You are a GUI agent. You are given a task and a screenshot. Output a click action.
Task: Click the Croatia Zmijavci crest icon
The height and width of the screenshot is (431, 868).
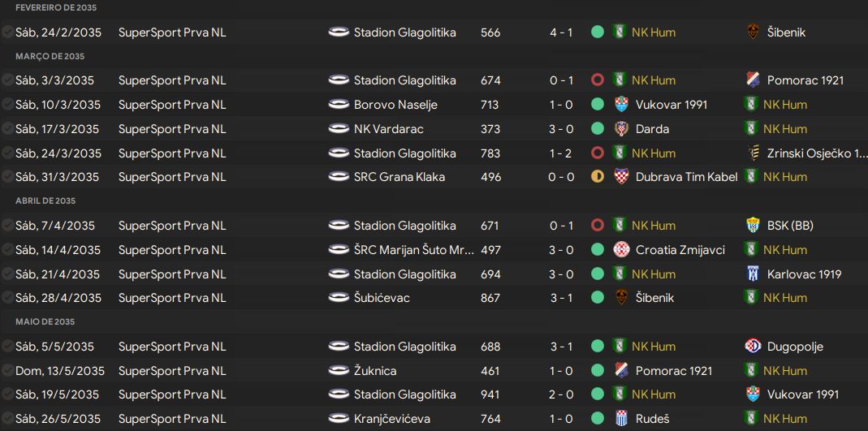click(x=621, y=249)
